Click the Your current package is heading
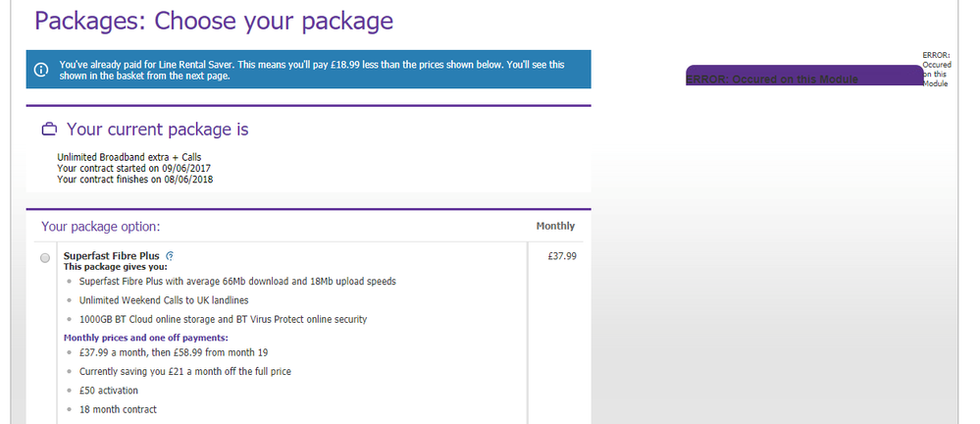This screenshot has height=424, width=980. coord(157,130)
